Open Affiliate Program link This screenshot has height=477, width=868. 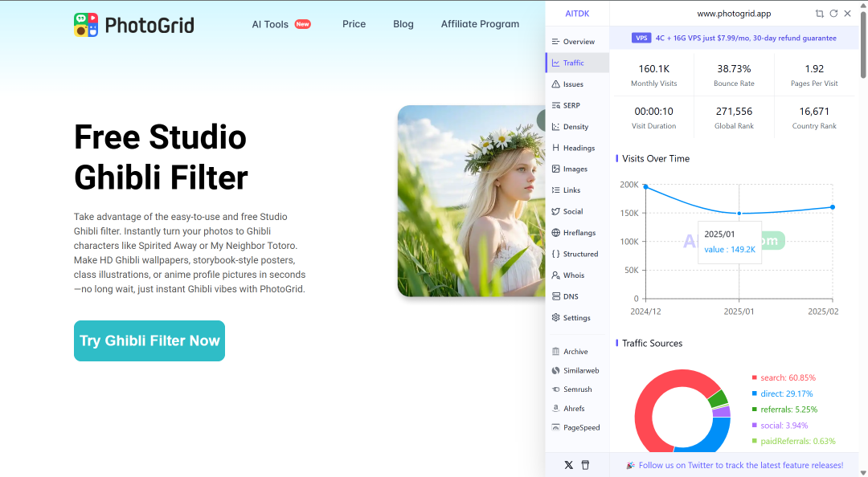[480, 24]
